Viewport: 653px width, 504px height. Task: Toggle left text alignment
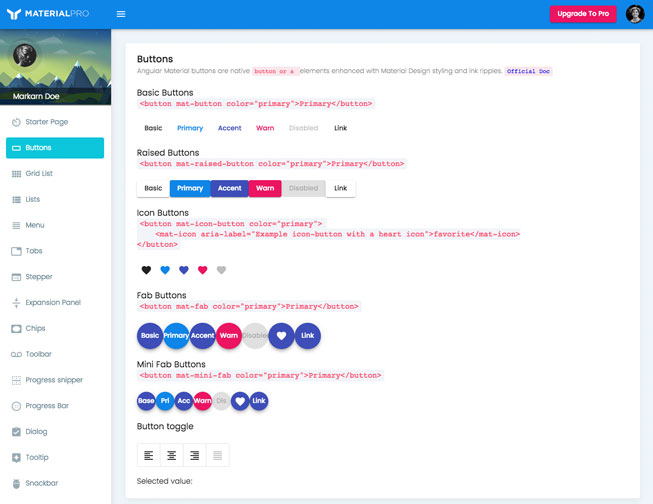coord(149,455)
